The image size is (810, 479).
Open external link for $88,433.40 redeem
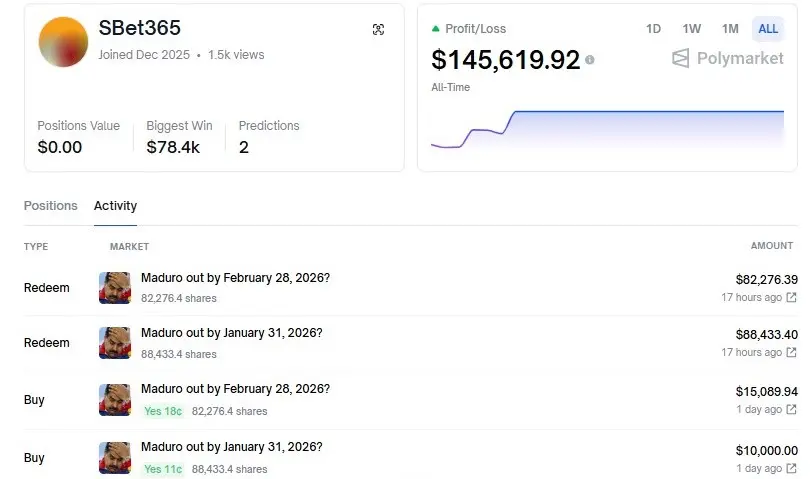pos(791,352)
